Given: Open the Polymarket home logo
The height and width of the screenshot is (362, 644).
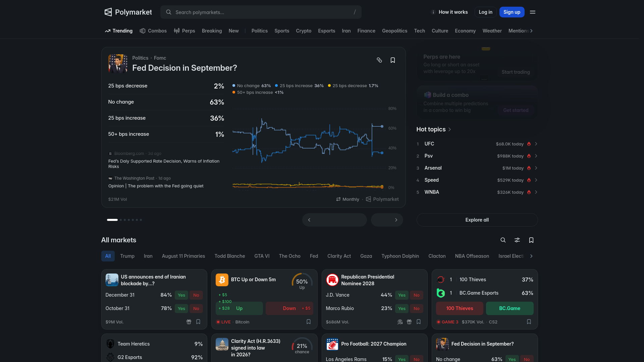Looking at the screenshot, I should pyautogui.click(x=128, y=12).
